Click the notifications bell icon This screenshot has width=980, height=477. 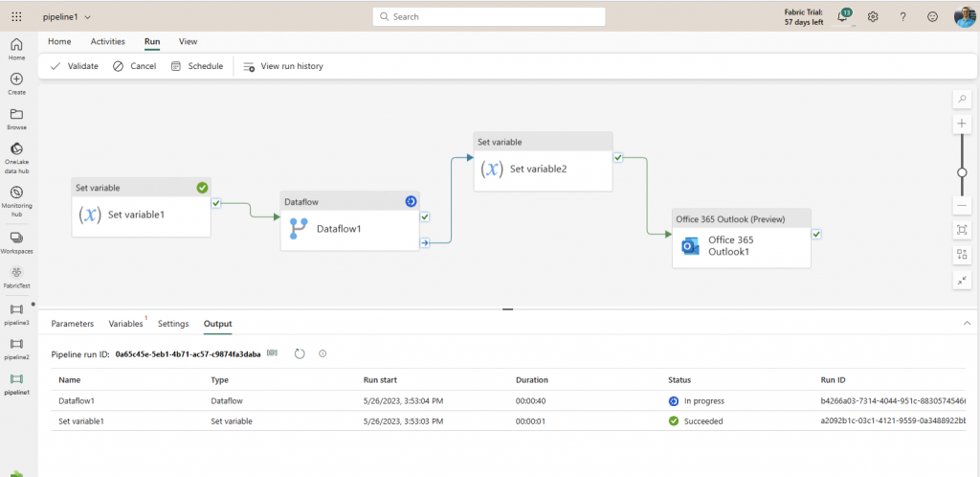[x=843, y=16]
